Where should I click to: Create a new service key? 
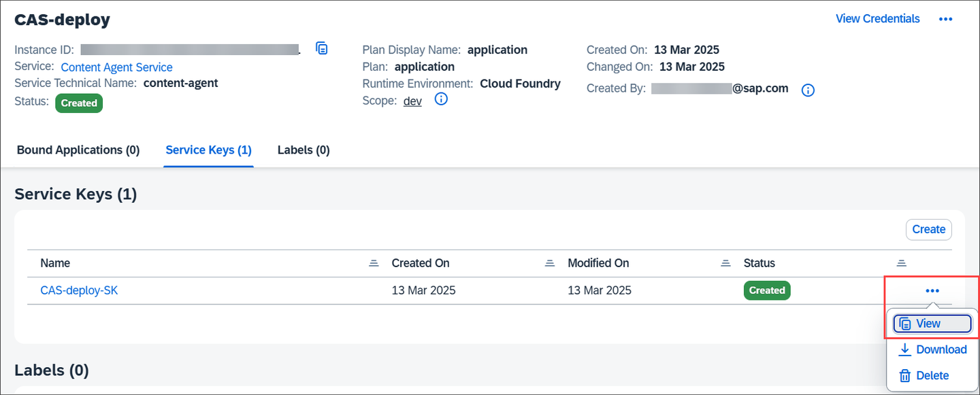click(929, 229)
